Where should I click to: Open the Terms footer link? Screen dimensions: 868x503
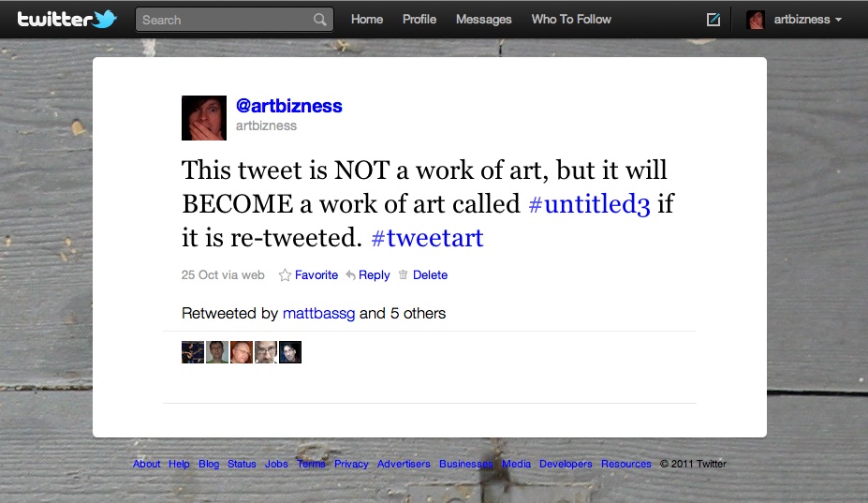coord(311,465)
